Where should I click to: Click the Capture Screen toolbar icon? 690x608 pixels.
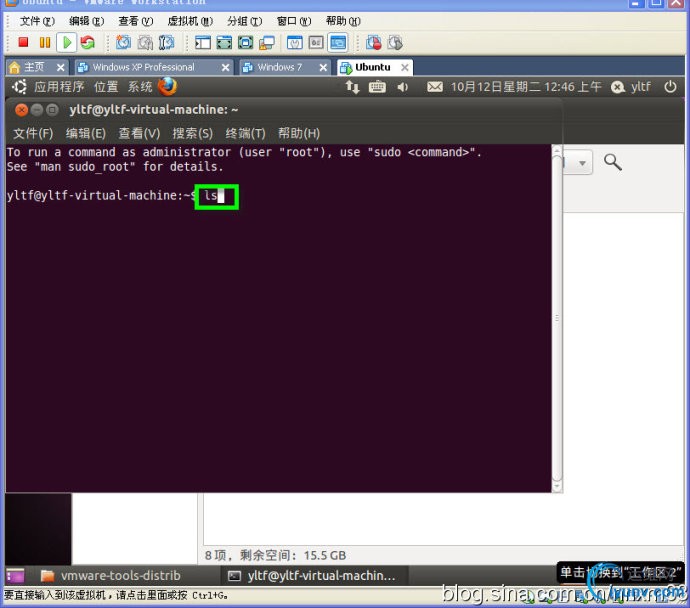click(x=374, y=42)
